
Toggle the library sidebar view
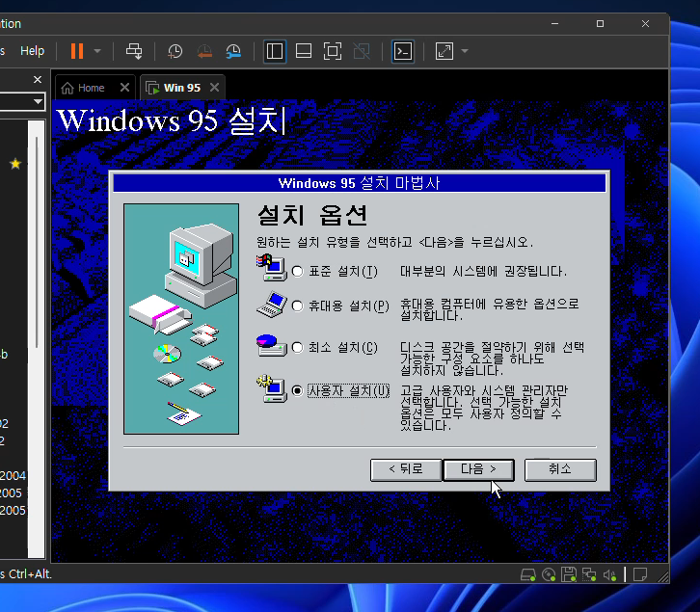point(275,51)
